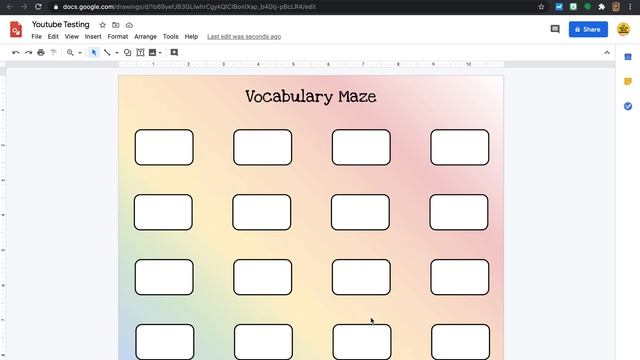640x360 pixels.
Task: Expand the line type dropdown arrow
Action: coord(117,53)
